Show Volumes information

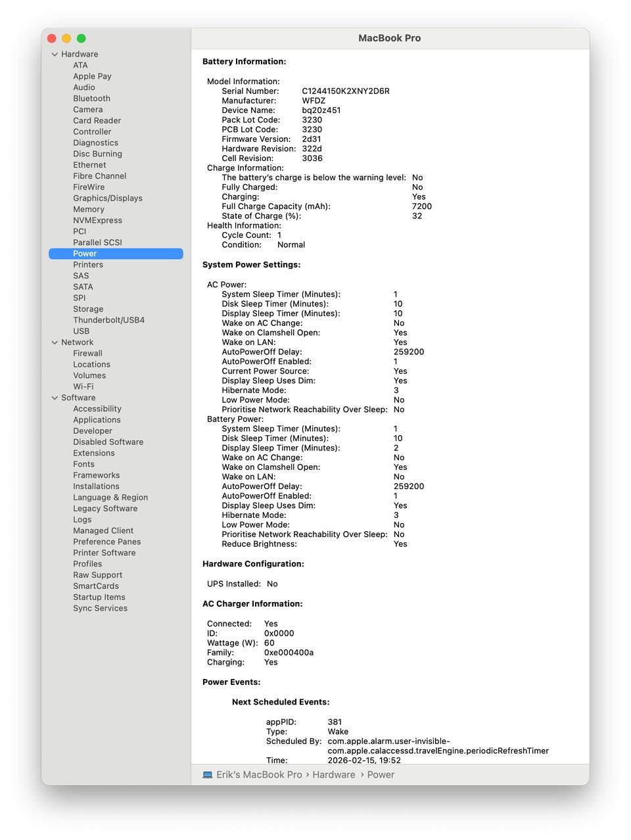tap(89, 376)
